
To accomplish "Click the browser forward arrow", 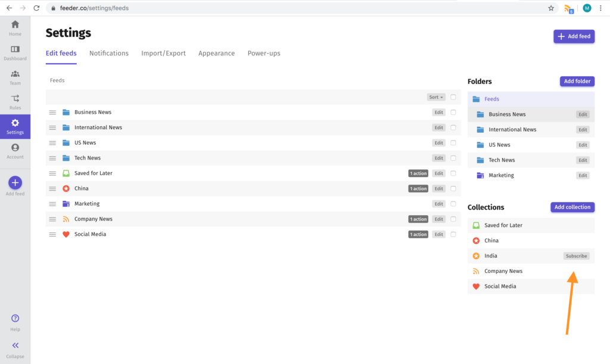I will (x=23, y=8).
